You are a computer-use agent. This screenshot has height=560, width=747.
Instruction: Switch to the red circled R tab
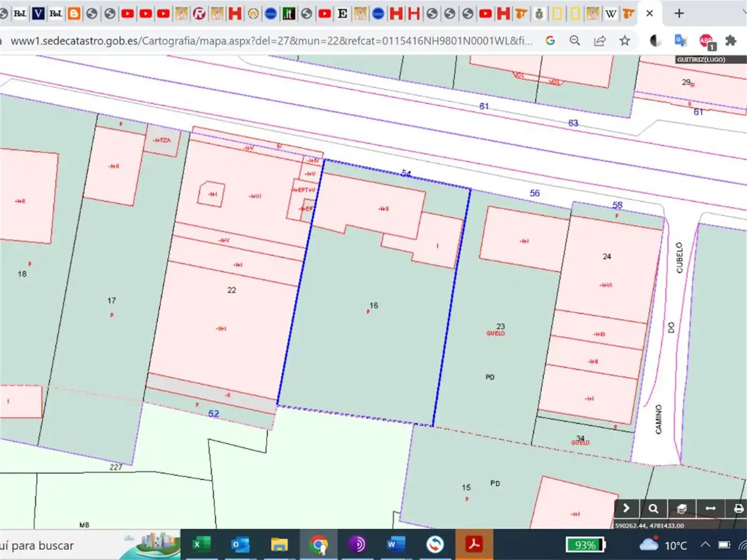pos(199,13)
